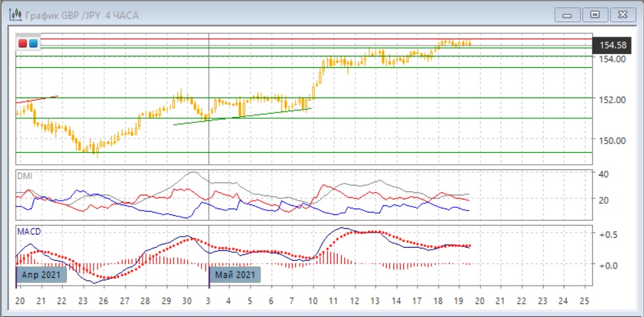Click the blue square button on chart
The width and height of the screenshot is (644, 317).
(x=33, y=44)
